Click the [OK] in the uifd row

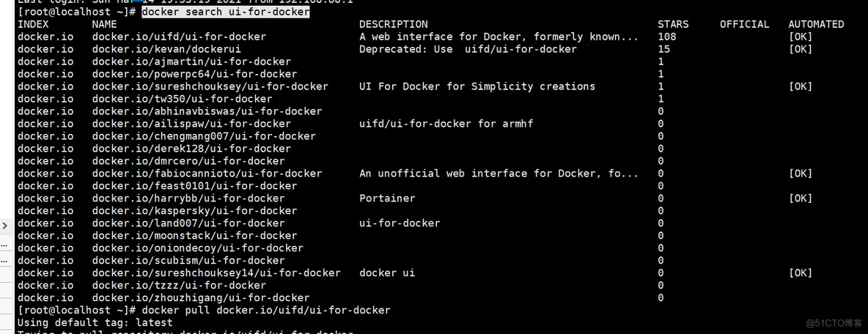pyautogui.click(x=801, y=37)
